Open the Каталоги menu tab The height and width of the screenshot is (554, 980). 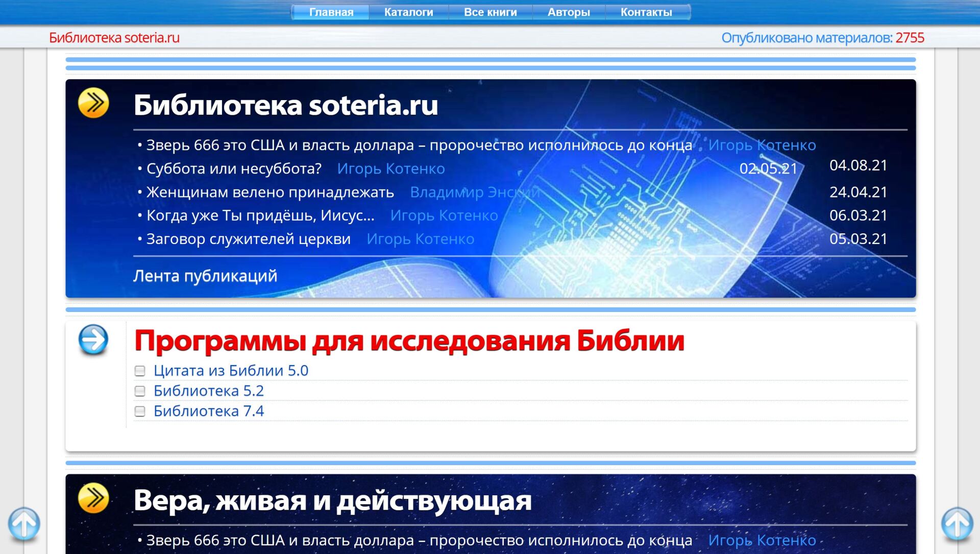408,12
